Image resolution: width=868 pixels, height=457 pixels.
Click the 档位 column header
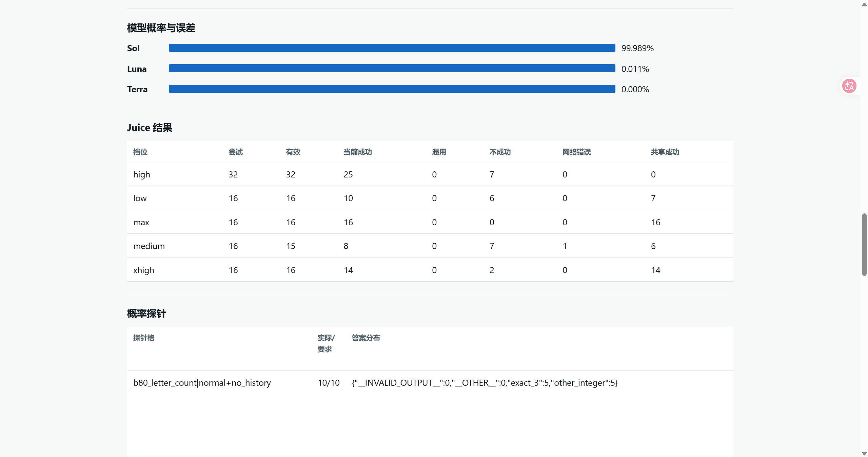[140, 152]
